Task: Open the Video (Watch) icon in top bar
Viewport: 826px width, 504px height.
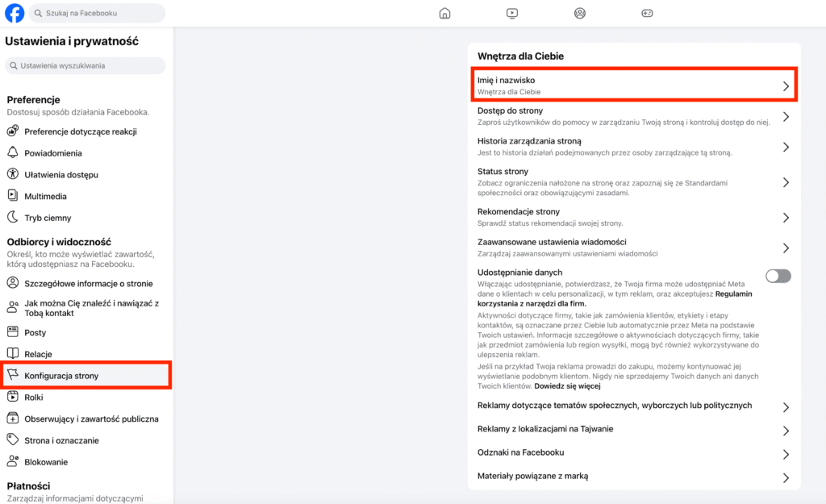Action: coord(512,13)
